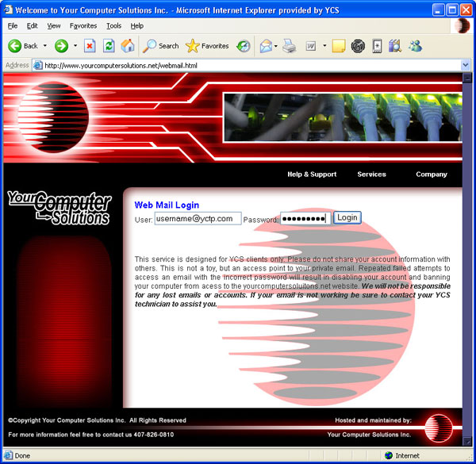Click the copyright notice text
Screen dimensions: 476x464
click(x=97, y=420)
